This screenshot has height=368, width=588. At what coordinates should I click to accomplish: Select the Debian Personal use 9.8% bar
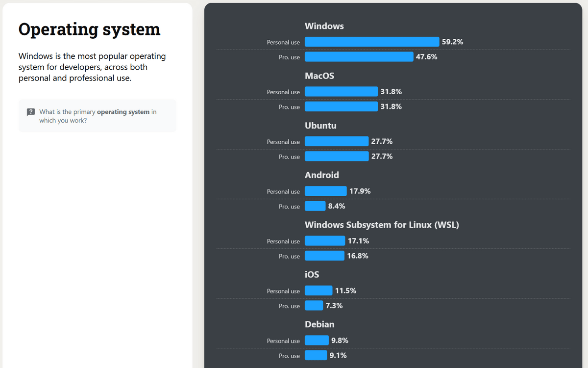click(317, 341)
